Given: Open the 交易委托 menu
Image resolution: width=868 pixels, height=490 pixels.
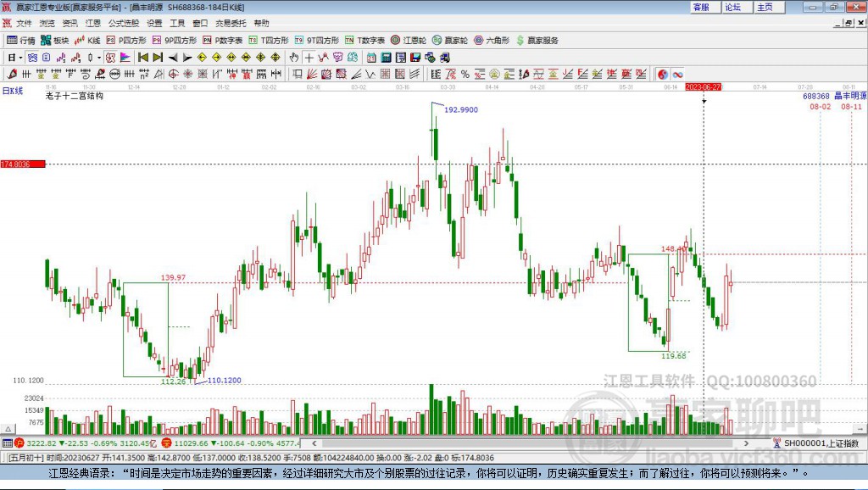Looking at the screenshot, I should [x=231, y=23].
